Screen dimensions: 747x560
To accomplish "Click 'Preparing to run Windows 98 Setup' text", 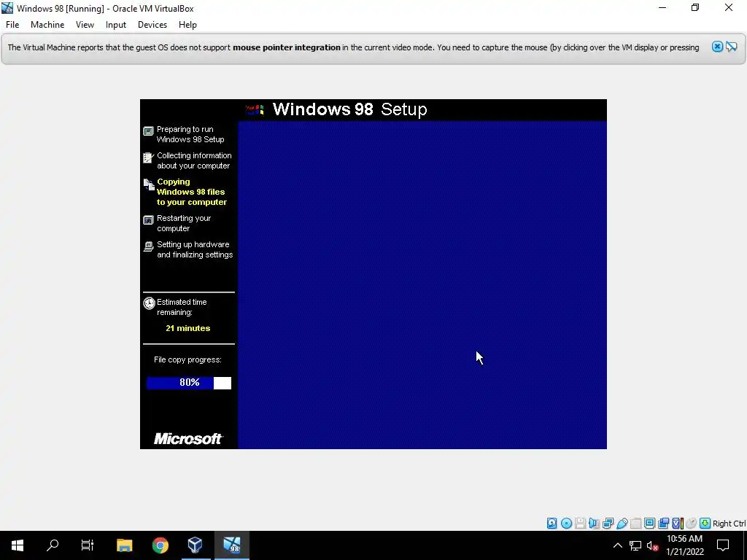I will tap(190, 134).
